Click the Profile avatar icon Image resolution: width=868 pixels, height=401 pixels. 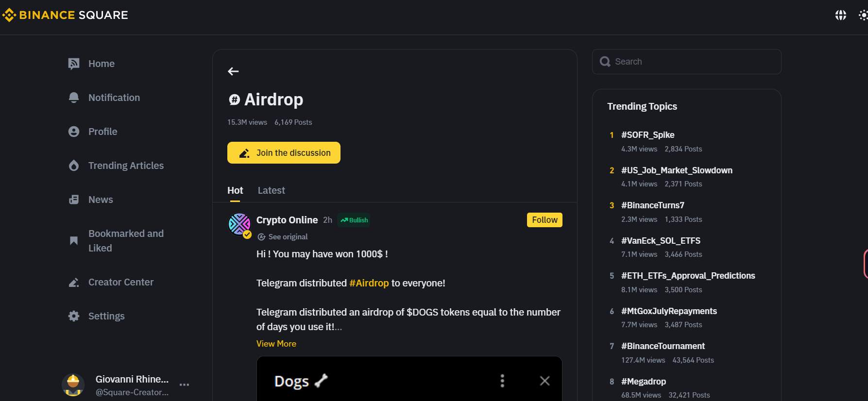(74, 132)
